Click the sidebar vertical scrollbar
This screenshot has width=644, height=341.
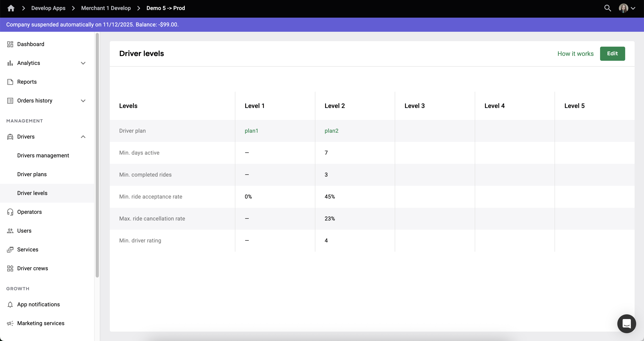97,155
